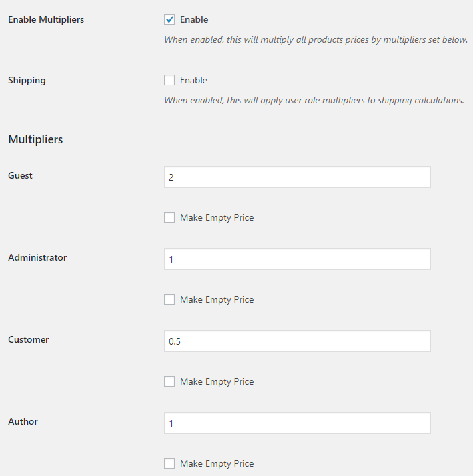473x476 pixels.
Task: Focus the Guest multiplier input field
Action: [x=298, y=177]
